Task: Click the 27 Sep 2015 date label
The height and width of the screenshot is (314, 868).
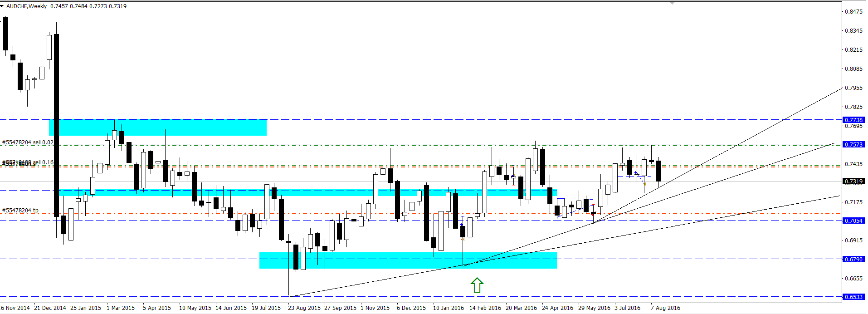Action: click(x=341, y=308)
